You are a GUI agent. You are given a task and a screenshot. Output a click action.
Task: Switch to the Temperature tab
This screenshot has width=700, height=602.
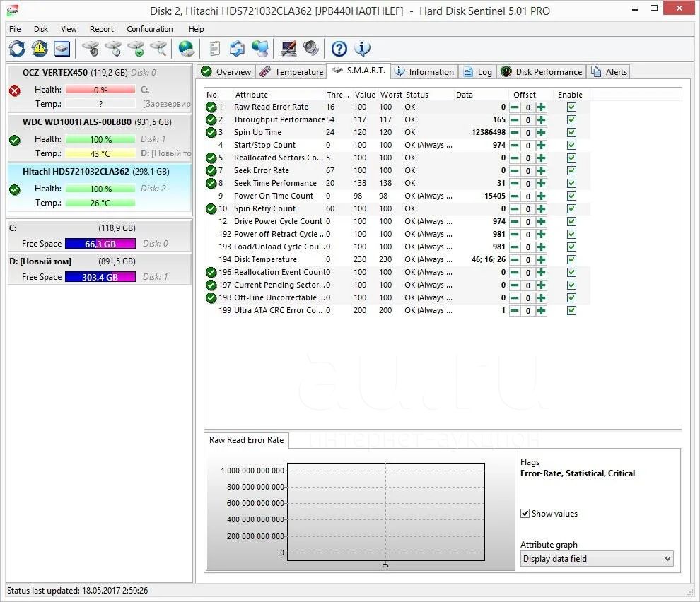(x=291, y=72)
